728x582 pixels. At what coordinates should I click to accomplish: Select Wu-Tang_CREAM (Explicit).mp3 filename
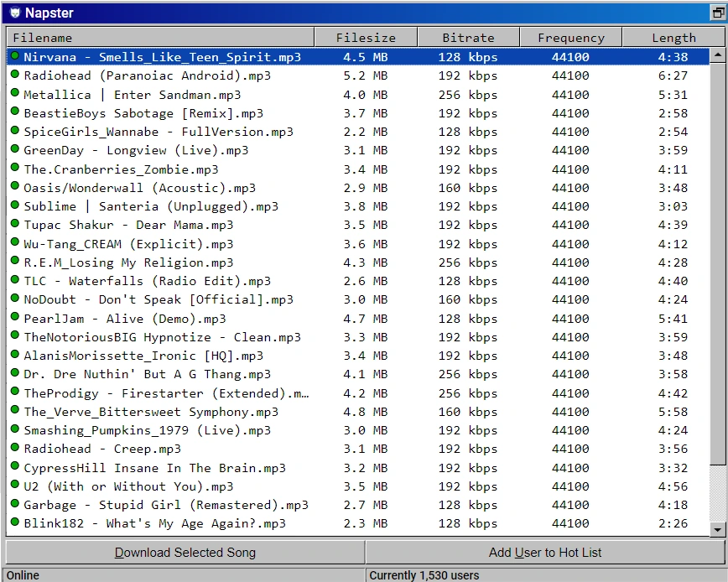pos(128,244)
